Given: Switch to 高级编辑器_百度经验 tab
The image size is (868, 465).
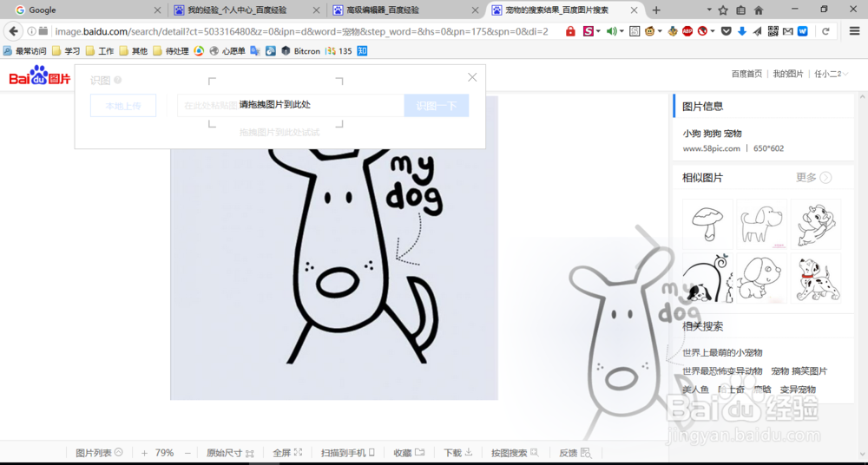Looking at the screenshot, I should coord(405,10).
